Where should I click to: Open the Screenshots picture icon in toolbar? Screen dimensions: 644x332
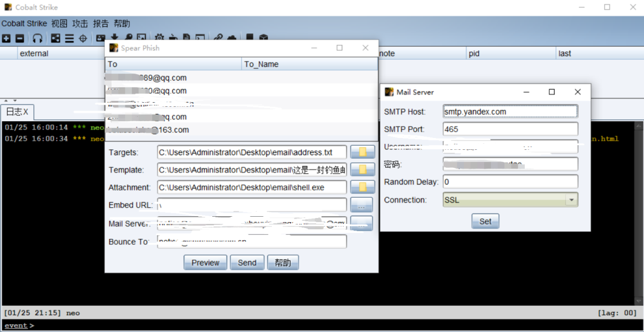click(142, 36)
